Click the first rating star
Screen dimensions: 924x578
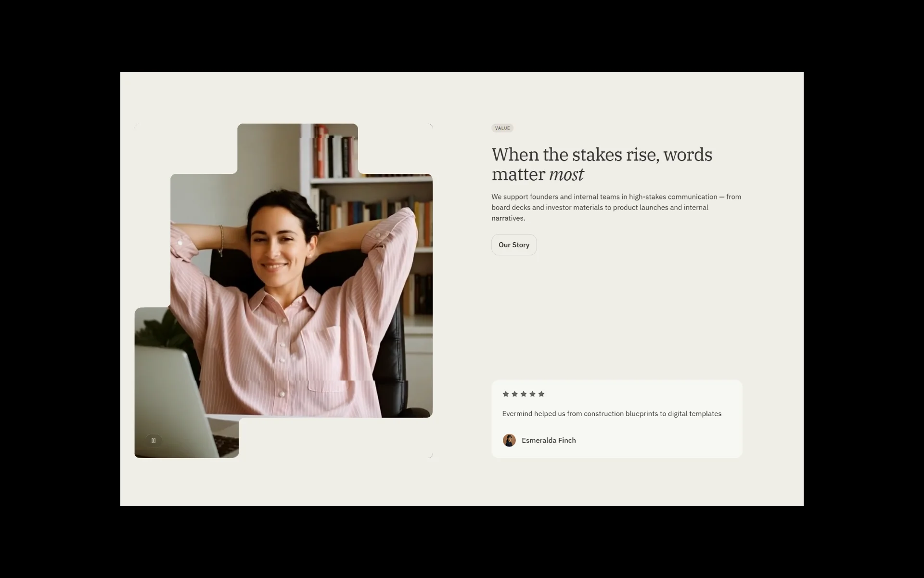pyautogui.click(x=506, y=394)
